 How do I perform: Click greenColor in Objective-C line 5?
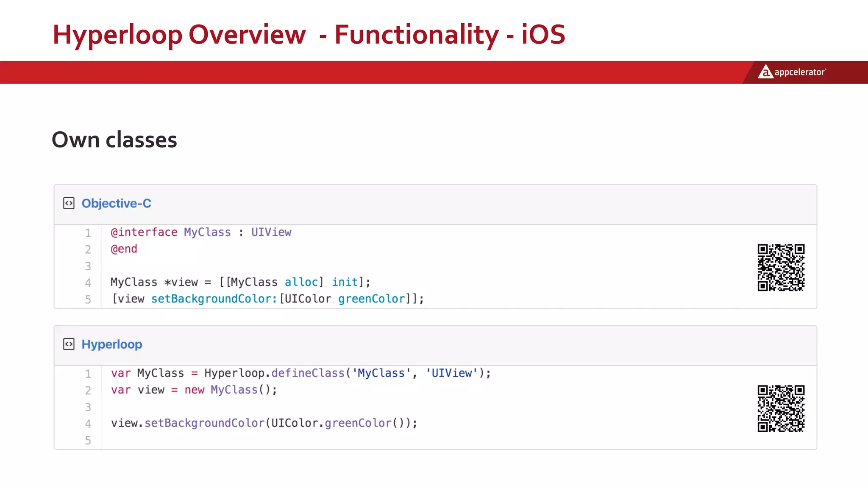pos(371,299)
